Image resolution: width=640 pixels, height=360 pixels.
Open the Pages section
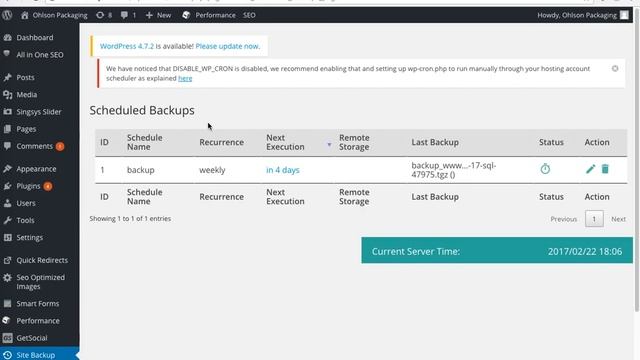(x=26, y=129)
